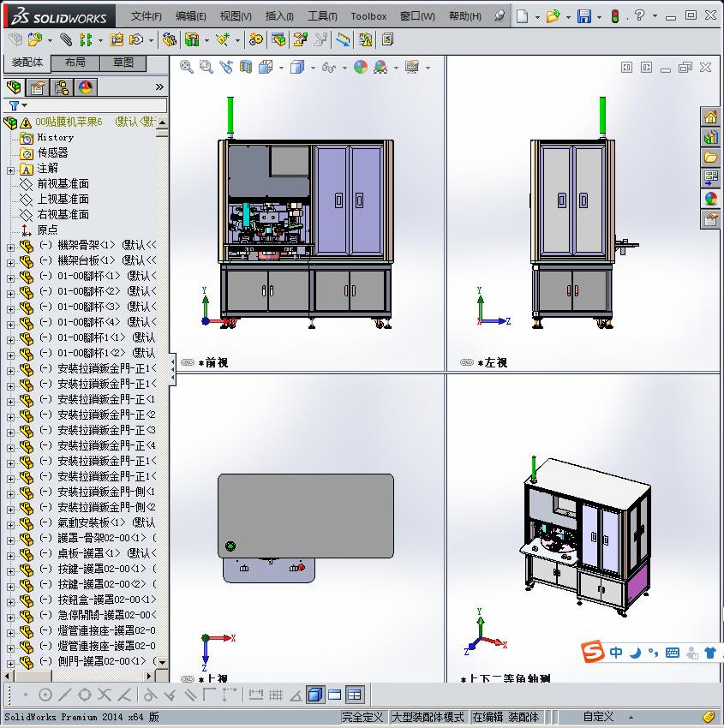Click feature tree scroll down arrow

(x=162, y=662)
